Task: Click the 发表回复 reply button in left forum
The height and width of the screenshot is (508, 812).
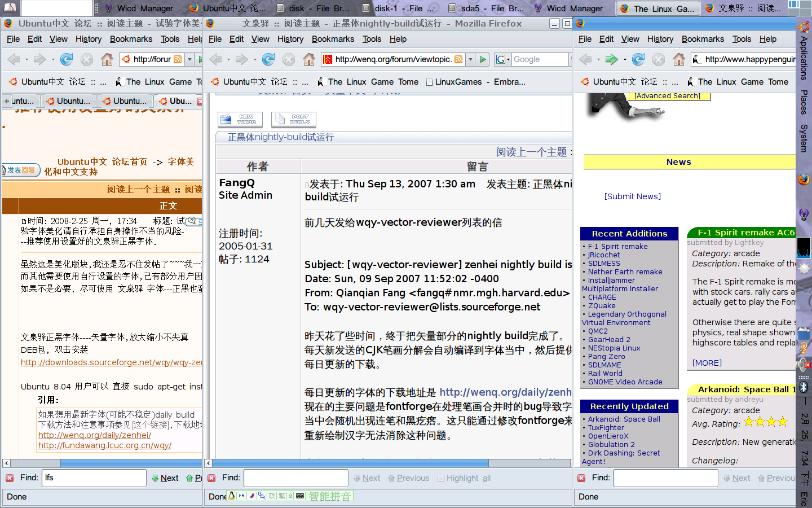Action: tap(21, 170)
